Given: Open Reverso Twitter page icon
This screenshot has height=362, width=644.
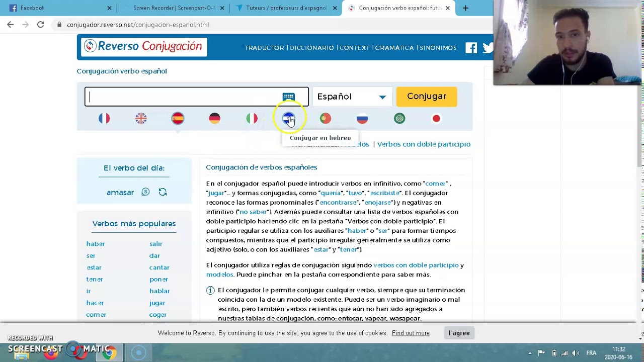Looking at the screenshot, I should pyautogui.click(x=488, y=48).
